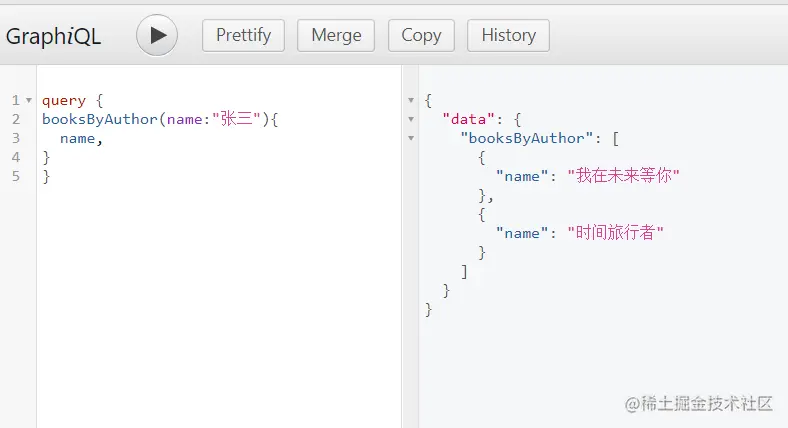Click line number 2 in editor gutter
This screenshot has width=788, height=428.
click(16, 120)
